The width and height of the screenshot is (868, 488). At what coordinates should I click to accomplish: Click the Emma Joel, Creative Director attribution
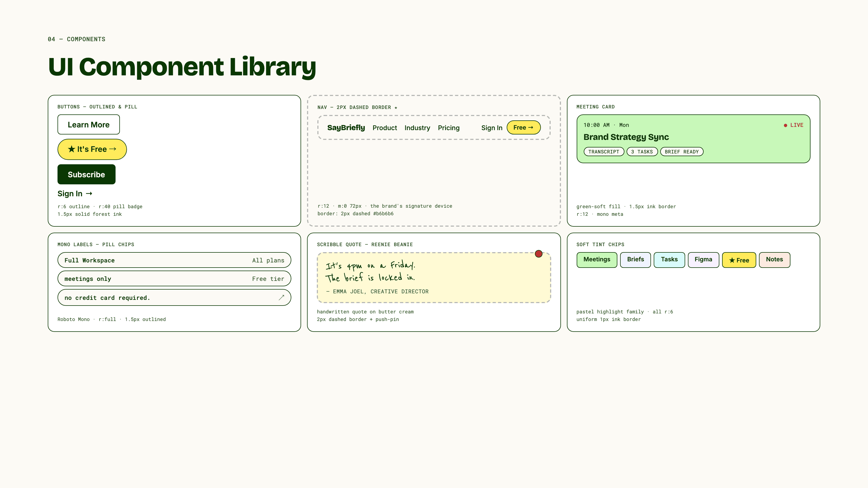[x=377, y=291]
